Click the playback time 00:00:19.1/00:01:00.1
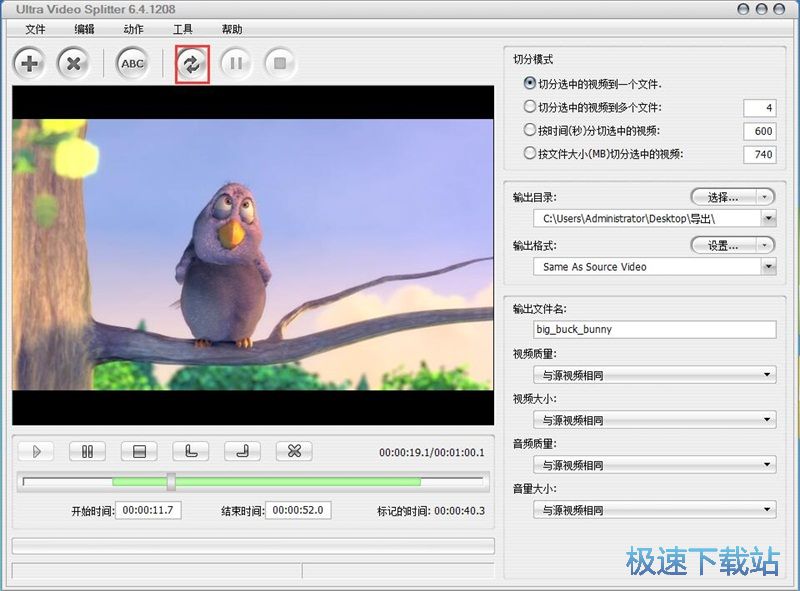This screenshot has height=591, width=800. (432, 453)
